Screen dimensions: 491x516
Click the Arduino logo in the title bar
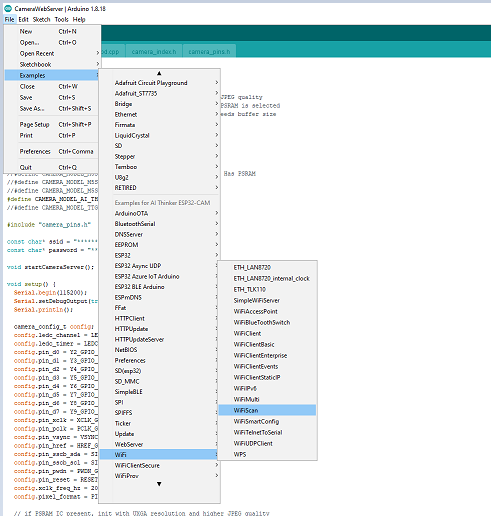[8, 9]
